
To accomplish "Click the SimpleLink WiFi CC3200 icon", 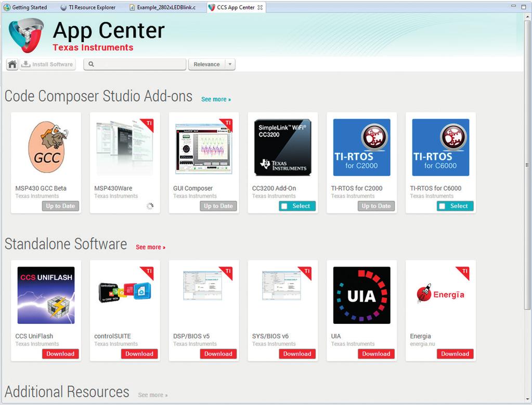I will tap(282, 147).
